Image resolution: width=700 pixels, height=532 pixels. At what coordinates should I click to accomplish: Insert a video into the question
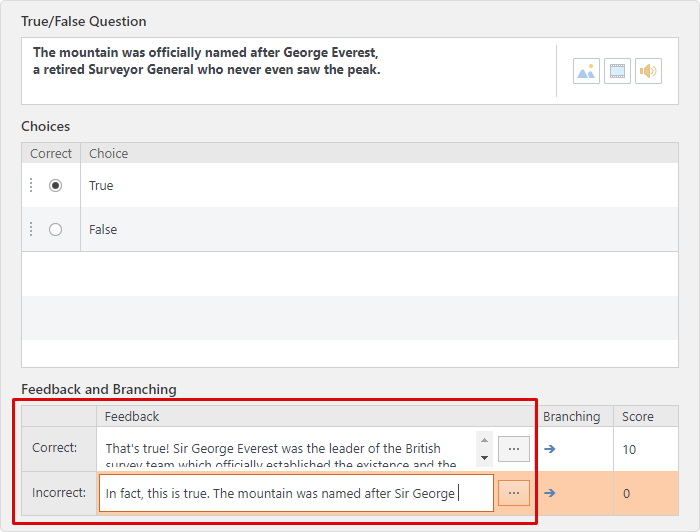[x=617, y=71]
